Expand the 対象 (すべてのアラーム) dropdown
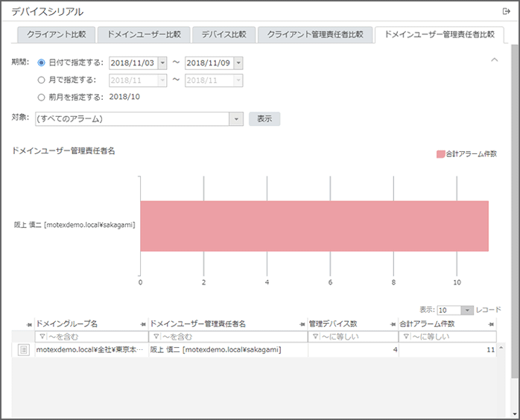The height and width of the screenshot is (420, 520). [236, 119]
